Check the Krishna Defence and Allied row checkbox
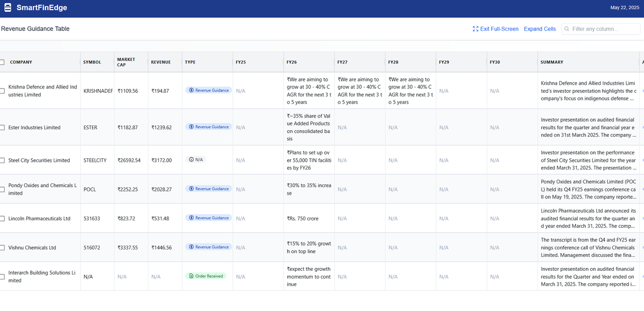The image size is (644, 311). (2, 91)
